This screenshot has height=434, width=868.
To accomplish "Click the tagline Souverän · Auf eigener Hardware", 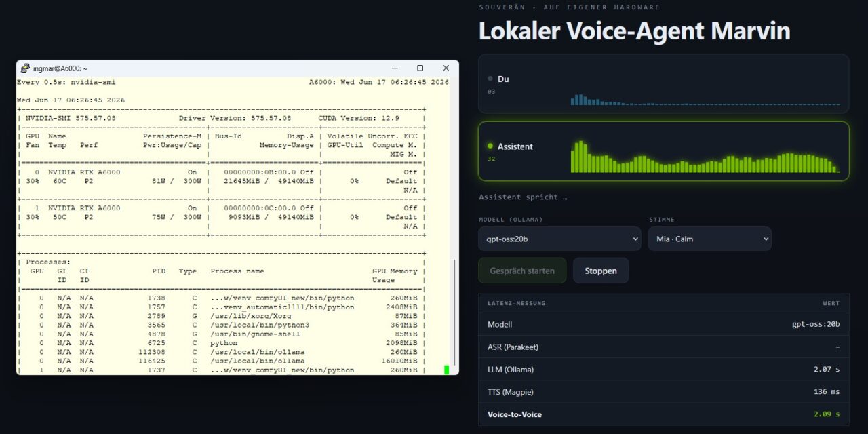I will click(569, 7).
